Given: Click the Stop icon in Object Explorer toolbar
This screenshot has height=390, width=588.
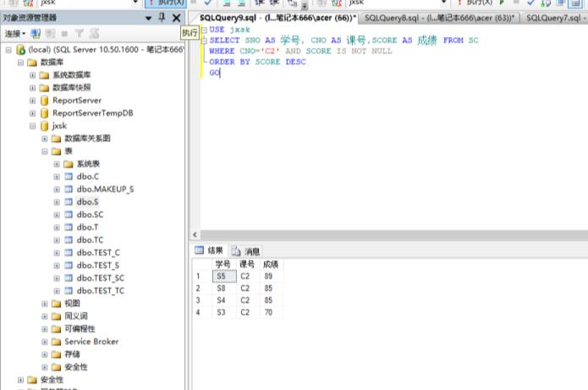Looking at the screenshot, I should point(64,34).
